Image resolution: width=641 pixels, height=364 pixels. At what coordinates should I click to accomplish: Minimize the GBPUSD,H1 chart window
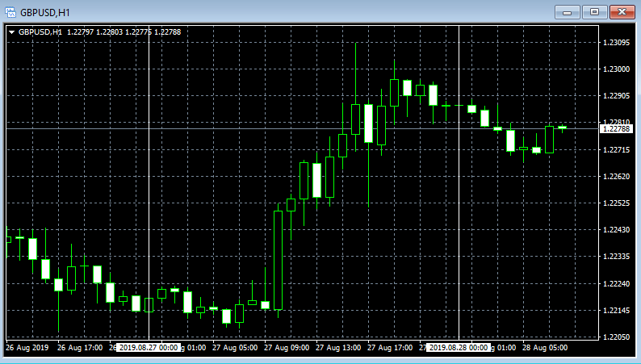(567, 12)
